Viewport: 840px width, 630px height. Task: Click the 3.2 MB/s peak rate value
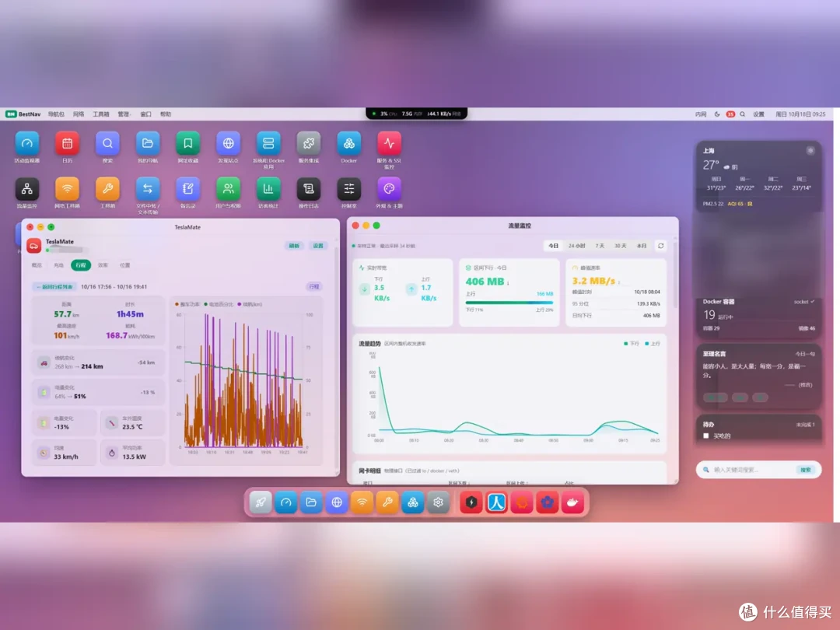click(x=596, y=281)
